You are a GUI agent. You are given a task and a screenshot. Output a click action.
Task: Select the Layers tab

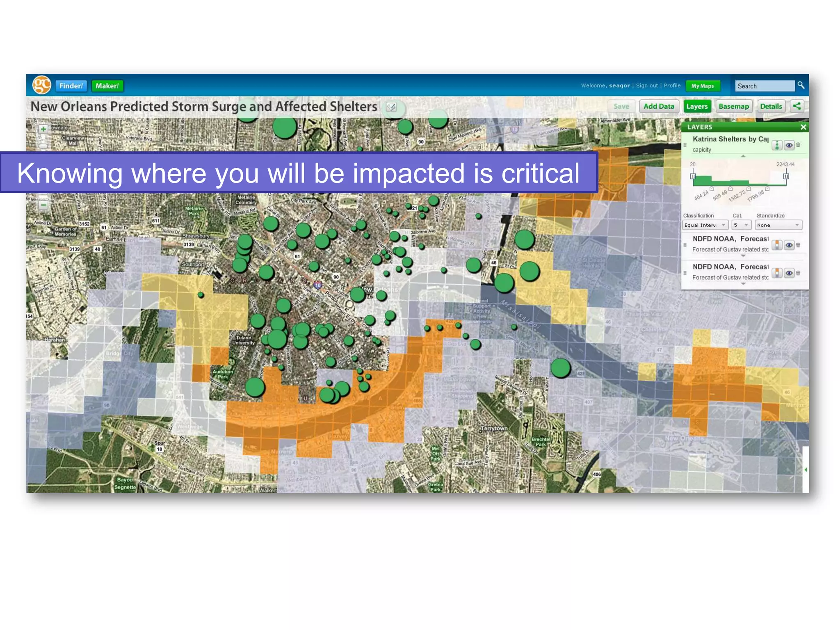point(697,106)
